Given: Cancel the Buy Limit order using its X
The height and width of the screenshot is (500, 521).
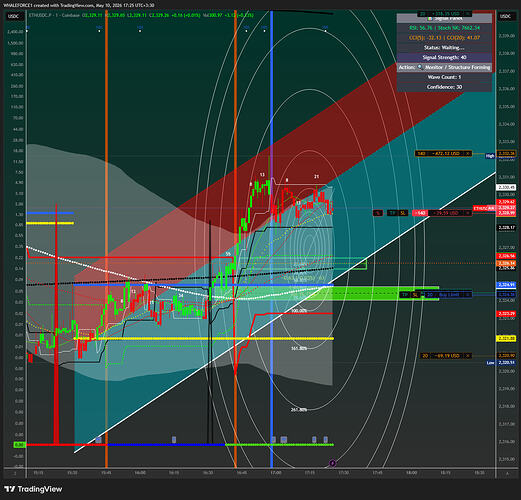Looking at the screenshot, I should pyautogui.click(x=468, y=295).
